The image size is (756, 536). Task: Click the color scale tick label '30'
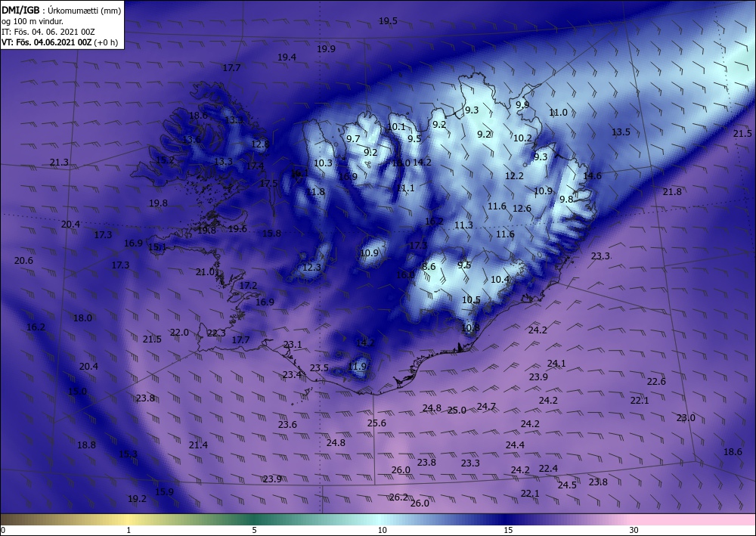634,530
